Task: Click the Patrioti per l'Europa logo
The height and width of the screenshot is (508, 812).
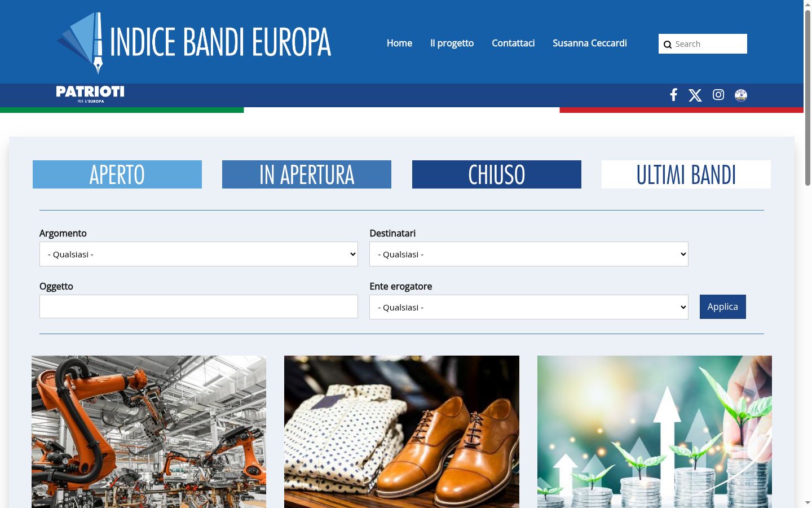Action: click(90, 94)
